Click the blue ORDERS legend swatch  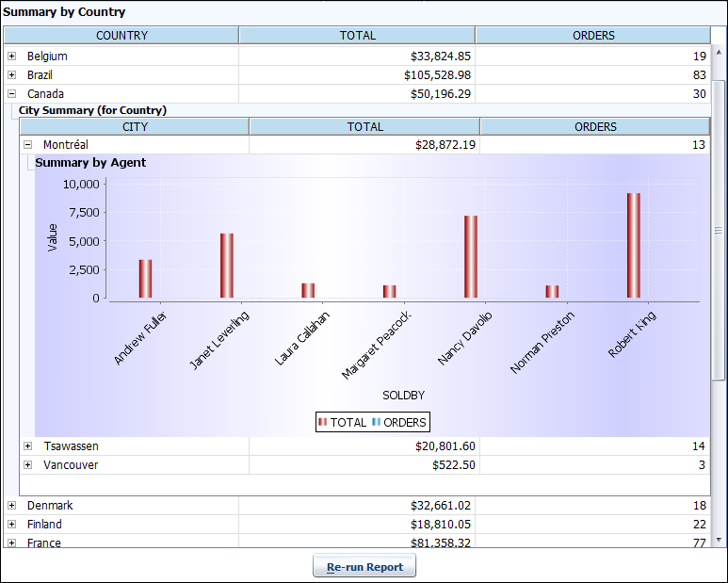pyautogui.click(x=376, y=423)
